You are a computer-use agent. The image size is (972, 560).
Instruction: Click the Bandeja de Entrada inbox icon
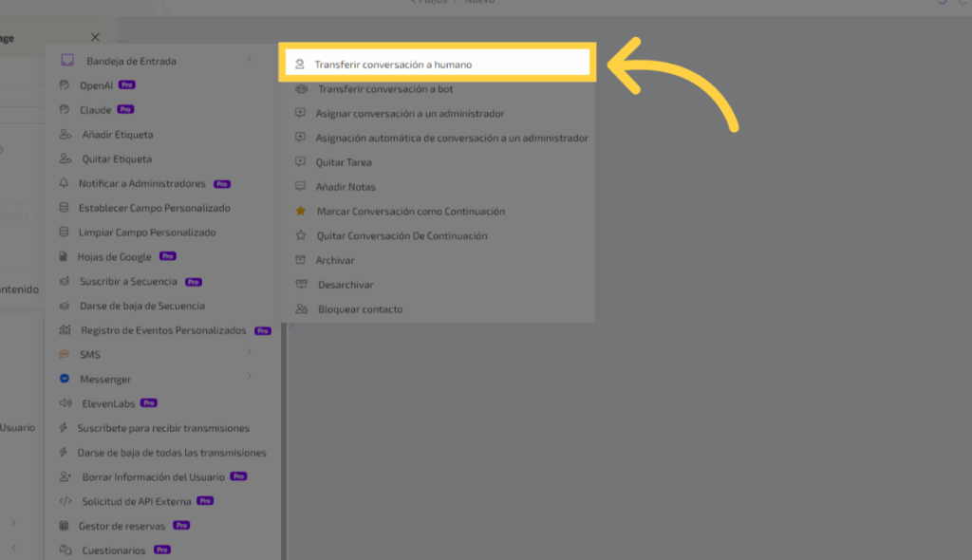67,61
